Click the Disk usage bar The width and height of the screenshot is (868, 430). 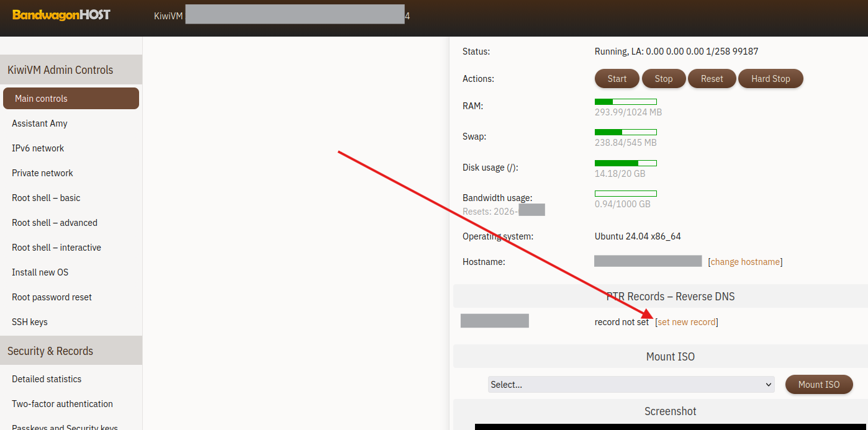626,163
